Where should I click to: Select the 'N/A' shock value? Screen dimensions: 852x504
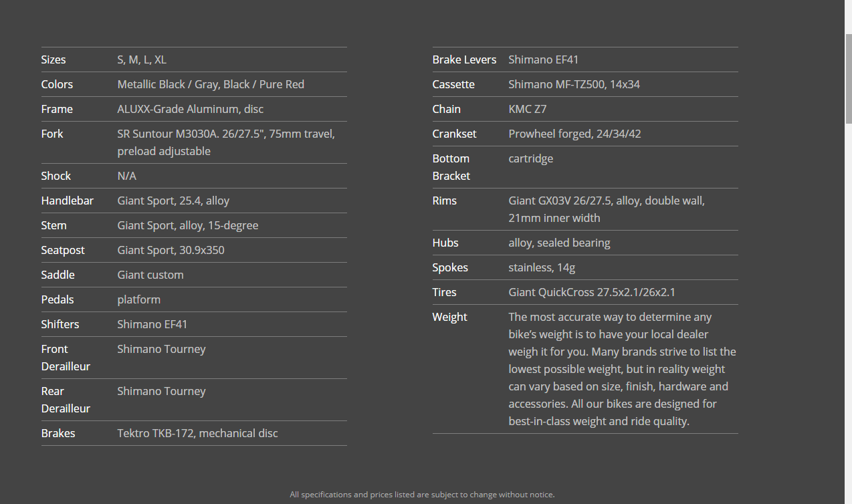pyautogui.click(x=127, y=176)
